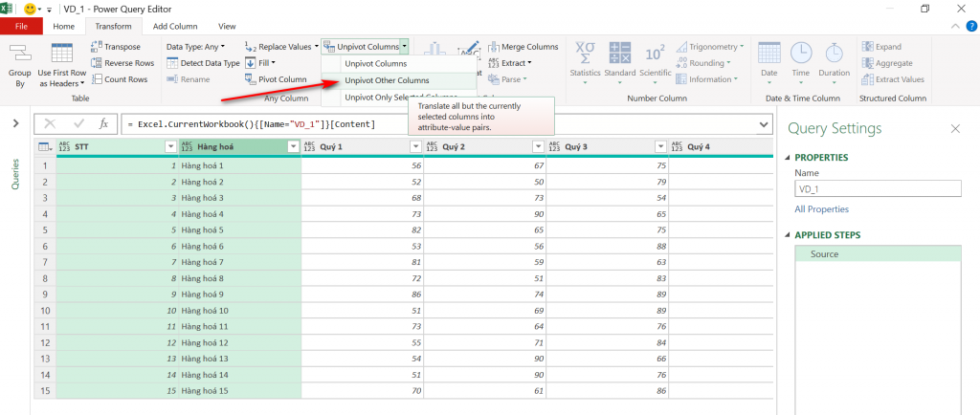Click the table menu icon left of STT
980x415 pixels.
click(45, 146)
